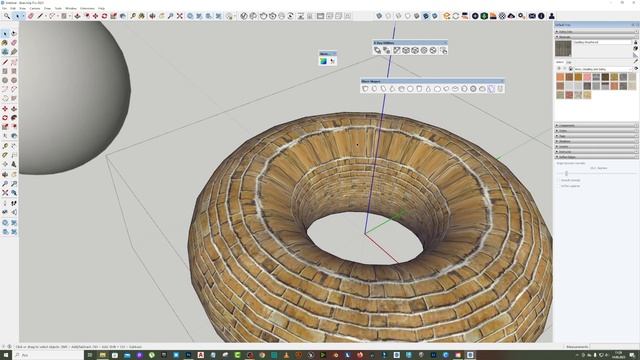This screenshot has height=360, width=640.
Task: Expand the Shadows panel
Action: (596, 141)
